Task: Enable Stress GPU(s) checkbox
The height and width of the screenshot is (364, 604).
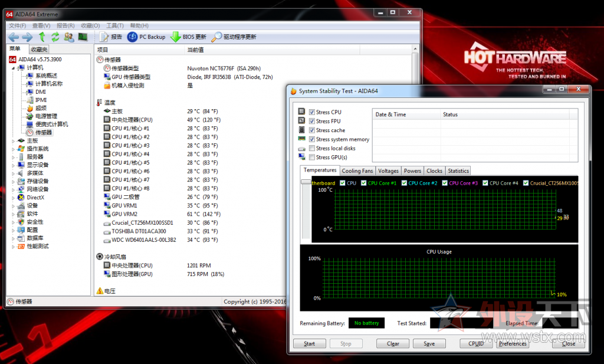Action: [x=312, y=157]
